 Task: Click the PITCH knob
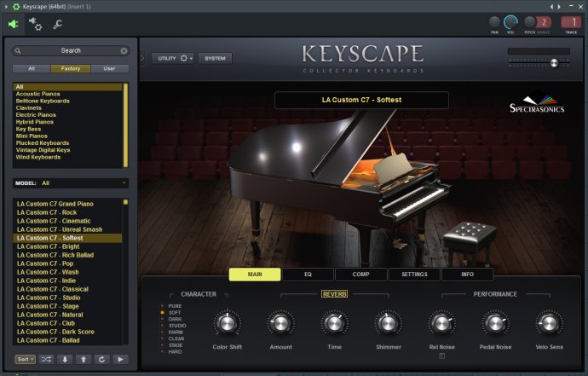529,22
